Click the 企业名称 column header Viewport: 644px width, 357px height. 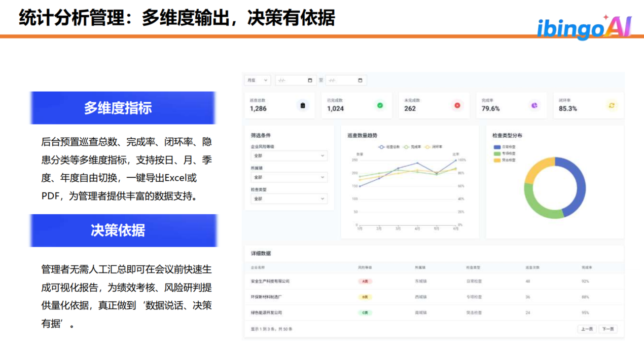click(x=258, y=267)
